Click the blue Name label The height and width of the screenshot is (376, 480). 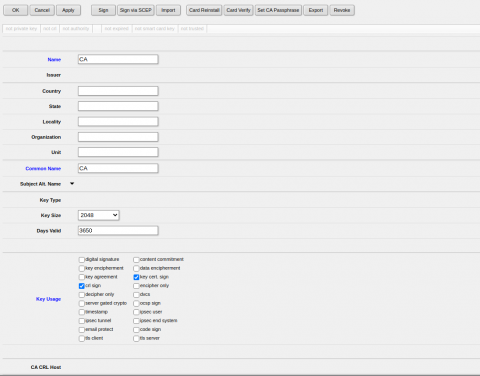(54, 59)
